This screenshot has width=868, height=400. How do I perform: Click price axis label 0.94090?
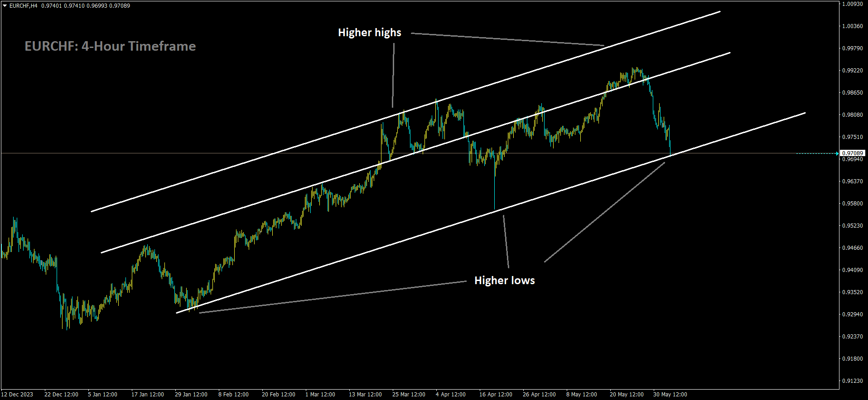coord(852,270)
